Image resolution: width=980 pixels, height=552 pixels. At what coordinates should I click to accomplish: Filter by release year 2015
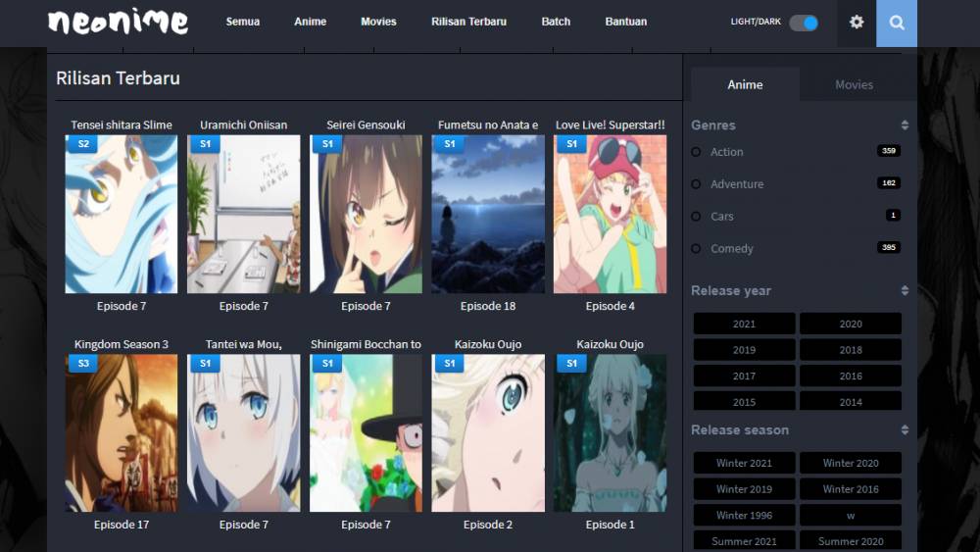pos(744,401)
